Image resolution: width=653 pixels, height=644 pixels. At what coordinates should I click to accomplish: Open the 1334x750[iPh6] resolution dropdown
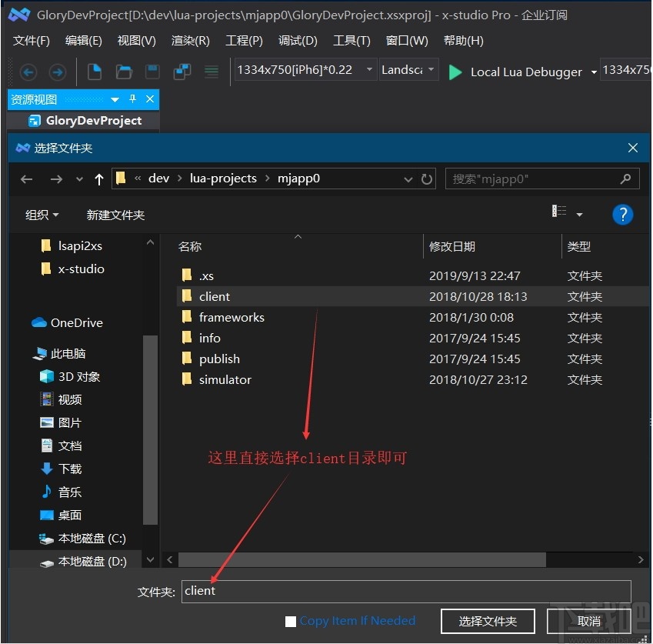click(369, 68)
